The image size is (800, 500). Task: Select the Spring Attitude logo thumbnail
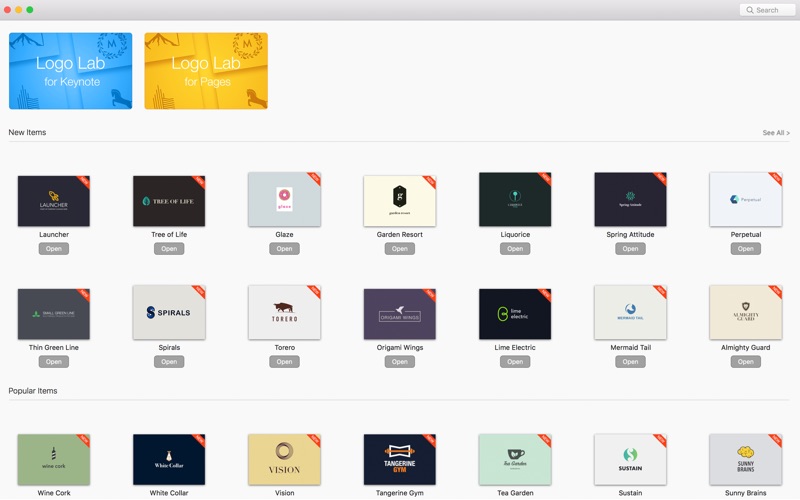[x=630, y=199]
